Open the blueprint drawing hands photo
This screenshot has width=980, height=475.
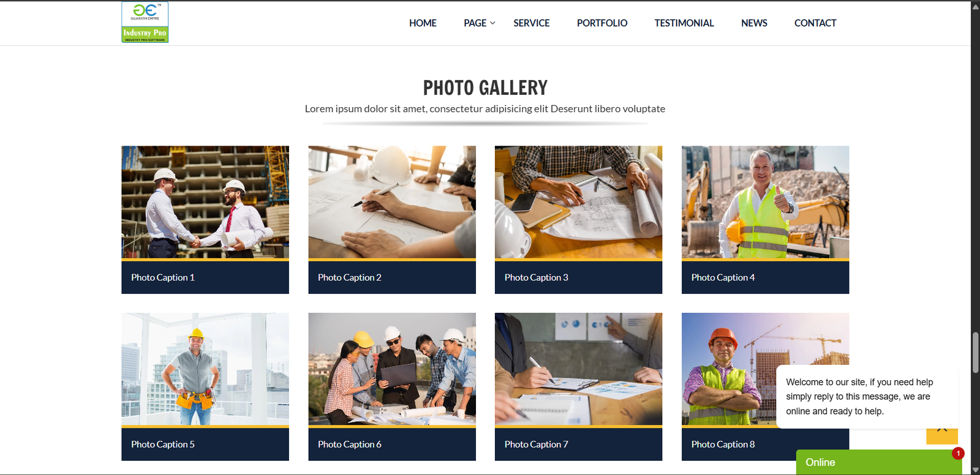(x=392, y=202)
